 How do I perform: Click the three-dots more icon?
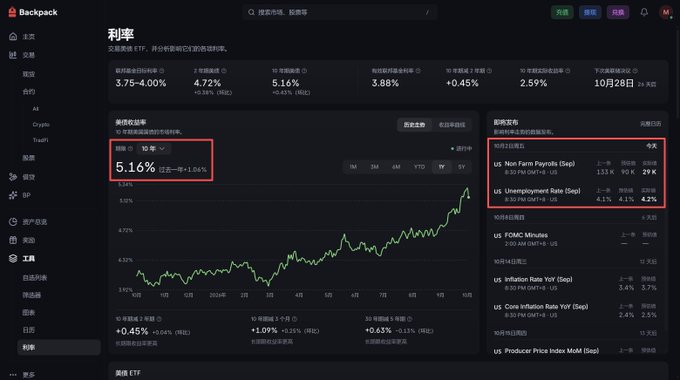(x=13, y=374)
